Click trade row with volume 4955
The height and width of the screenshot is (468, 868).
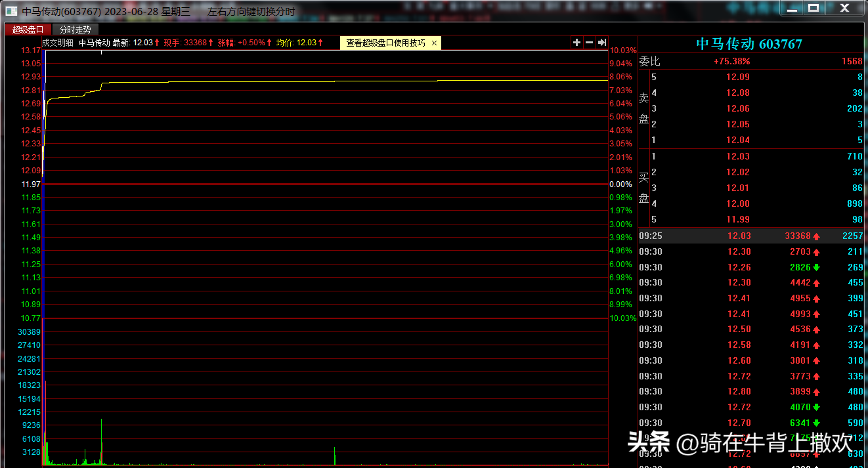pos(750,298)
